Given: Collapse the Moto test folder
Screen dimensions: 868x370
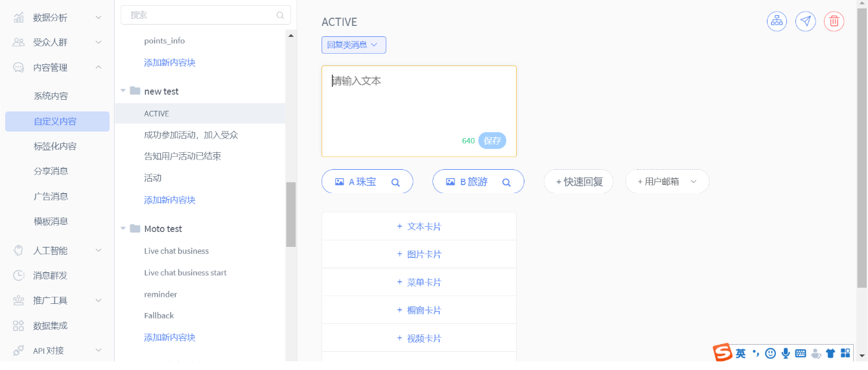Looking at the screenshot, I should 123,228.
